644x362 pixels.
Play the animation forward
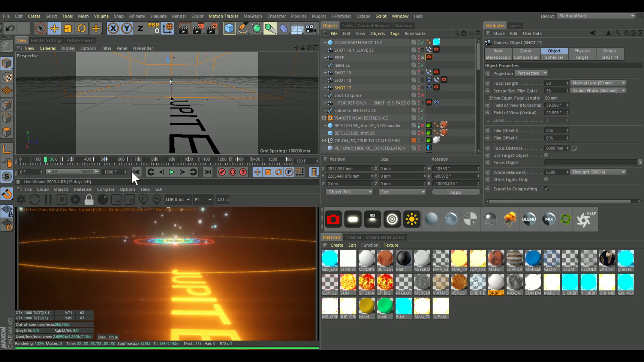(x=172, y=172)
